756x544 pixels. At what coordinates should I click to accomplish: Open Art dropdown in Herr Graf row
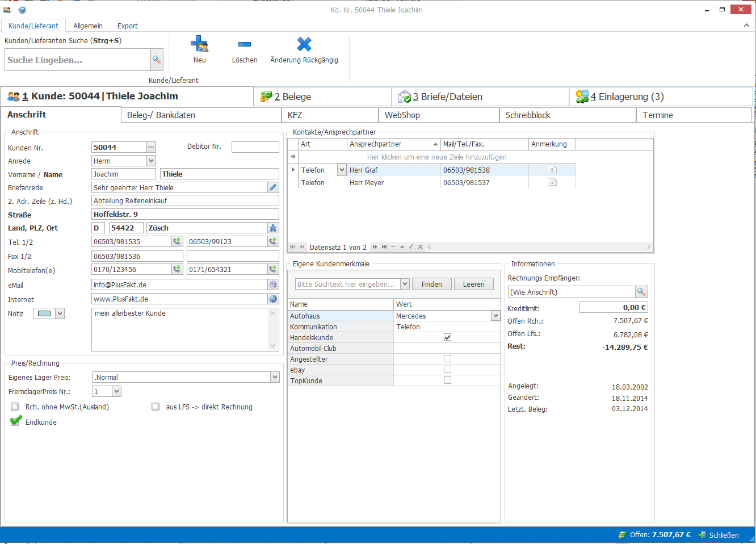342,170
